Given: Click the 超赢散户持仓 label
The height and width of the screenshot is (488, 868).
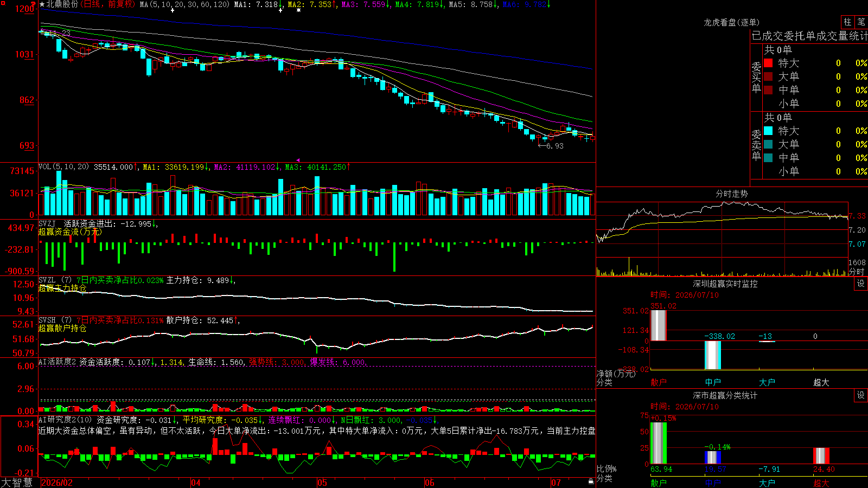Looking at the screenshot, I should [62, 328].
